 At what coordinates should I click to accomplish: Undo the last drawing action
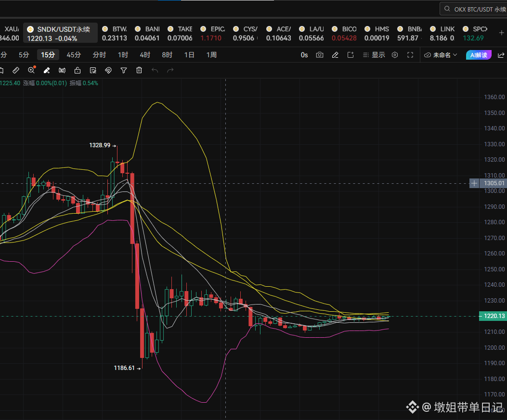(155, 70)
